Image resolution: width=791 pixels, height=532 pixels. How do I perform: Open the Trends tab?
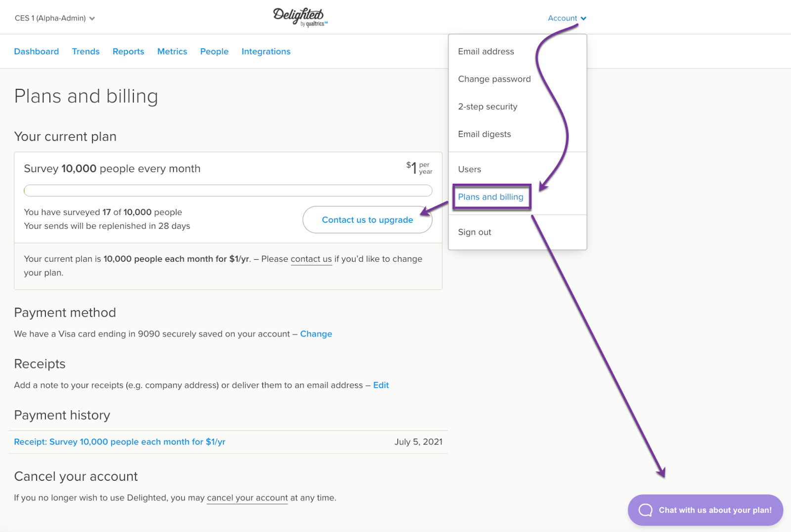(86, 51)
